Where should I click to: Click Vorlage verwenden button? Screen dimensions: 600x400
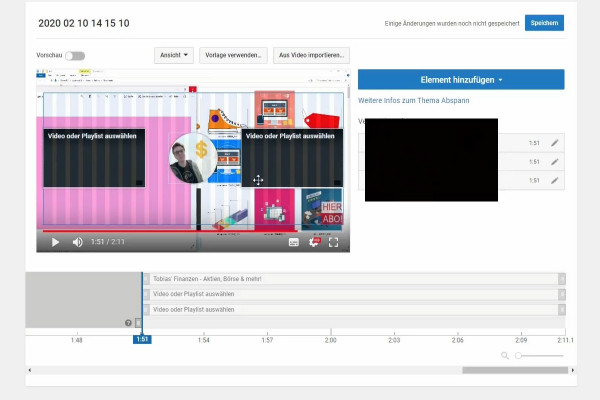233,55
